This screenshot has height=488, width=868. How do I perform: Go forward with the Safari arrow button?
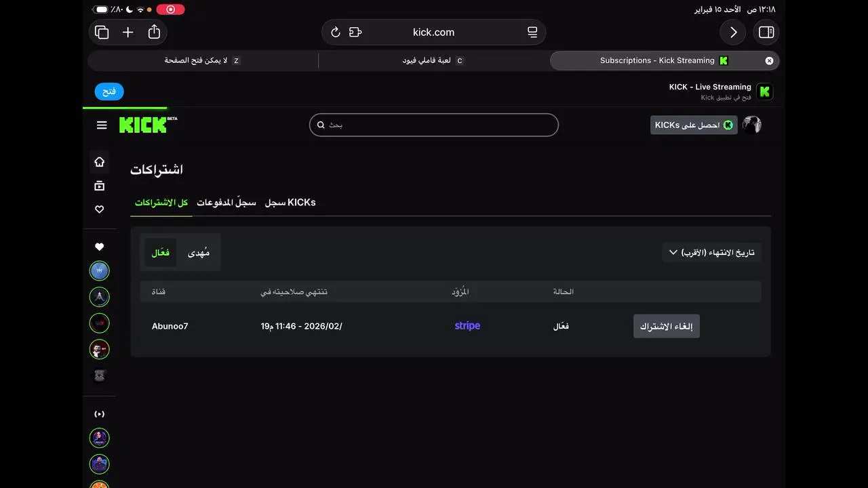tap(733, 33)
